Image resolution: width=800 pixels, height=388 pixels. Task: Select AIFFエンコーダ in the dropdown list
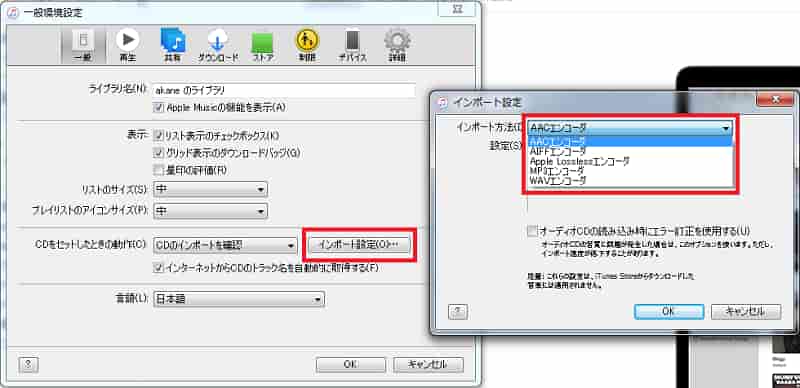631,151
